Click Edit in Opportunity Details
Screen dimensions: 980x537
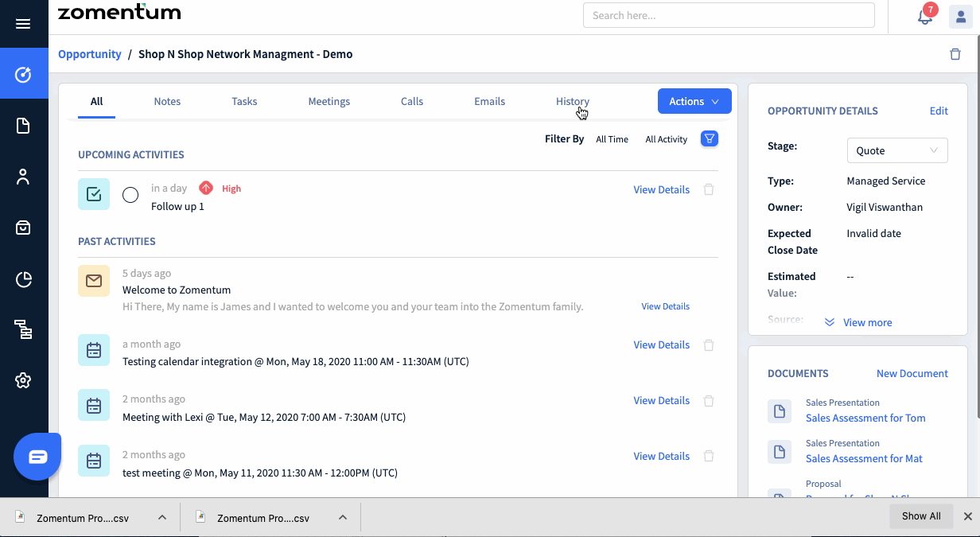coord(939,111)
